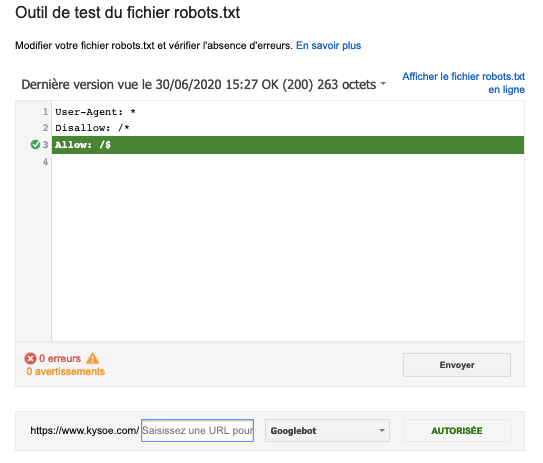
Task: Click the Dernière version vue header text
Action: pyautogui.click(x=198, y=84)
